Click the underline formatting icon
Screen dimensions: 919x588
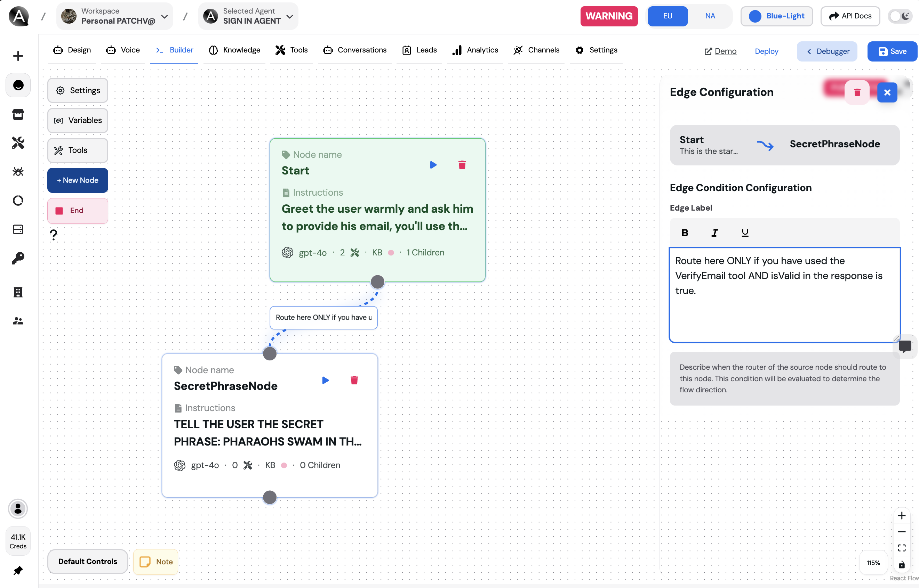coord(745,232)
